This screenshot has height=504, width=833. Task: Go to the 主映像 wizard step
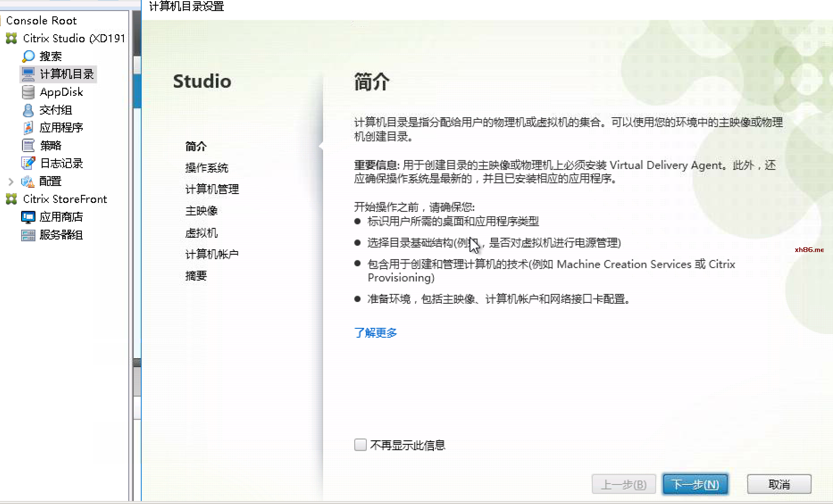pos(202,211)
